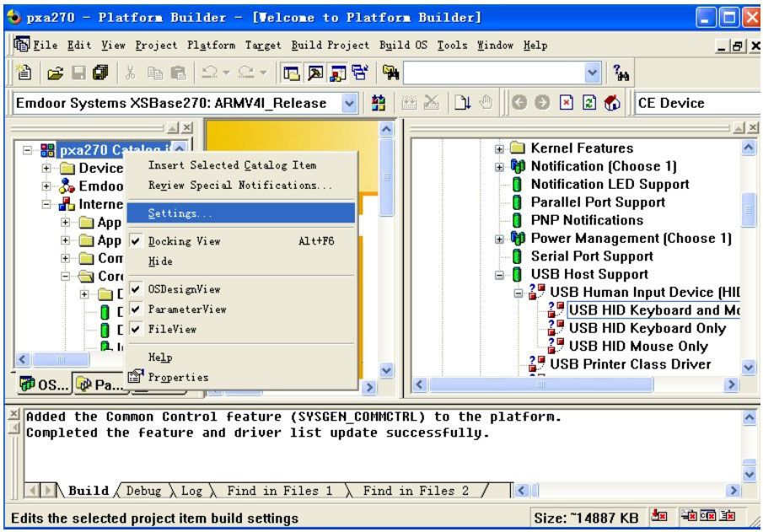The width and height of the screenshot is (763, 532).
Task: Toggle the FileView checked option
Action: point(173,329)
